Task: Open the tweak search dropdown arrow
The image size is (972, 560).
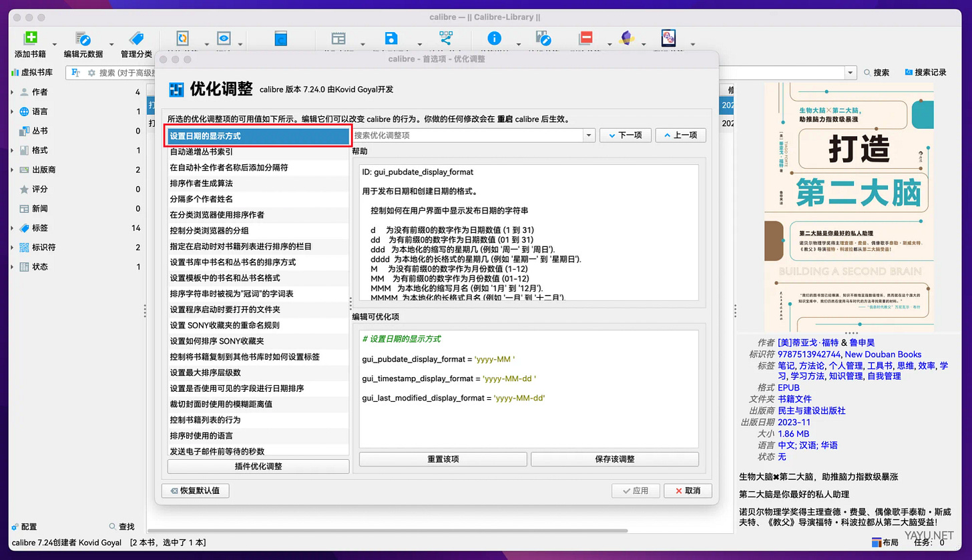Action: coord(589,135)
